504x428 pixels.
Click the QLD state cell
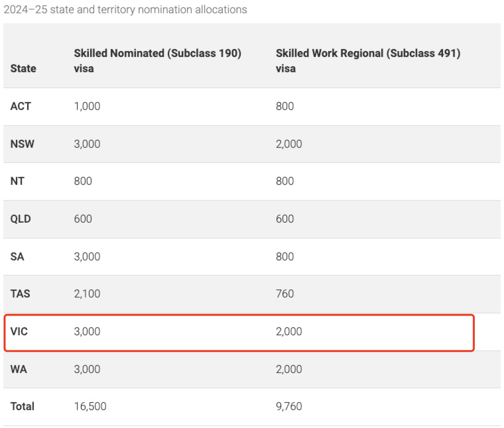[x=21, y=219]
